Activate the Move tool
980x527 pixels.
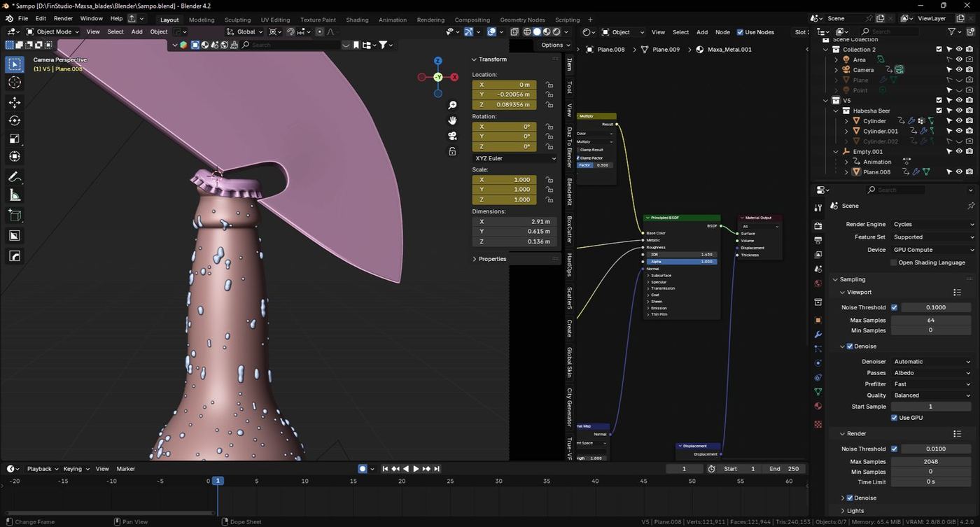(x=15, y=103)
